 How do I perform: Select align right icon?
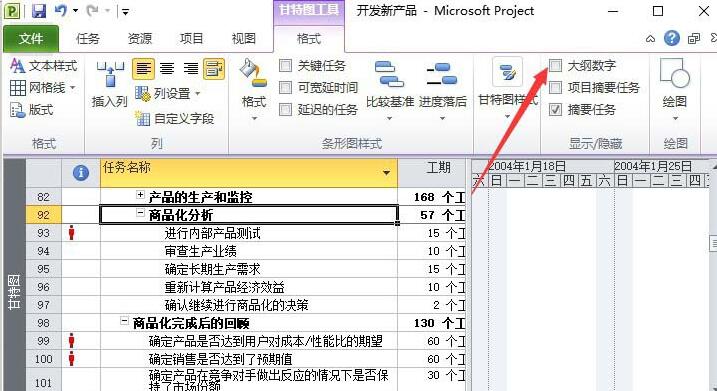click(190, 69)
